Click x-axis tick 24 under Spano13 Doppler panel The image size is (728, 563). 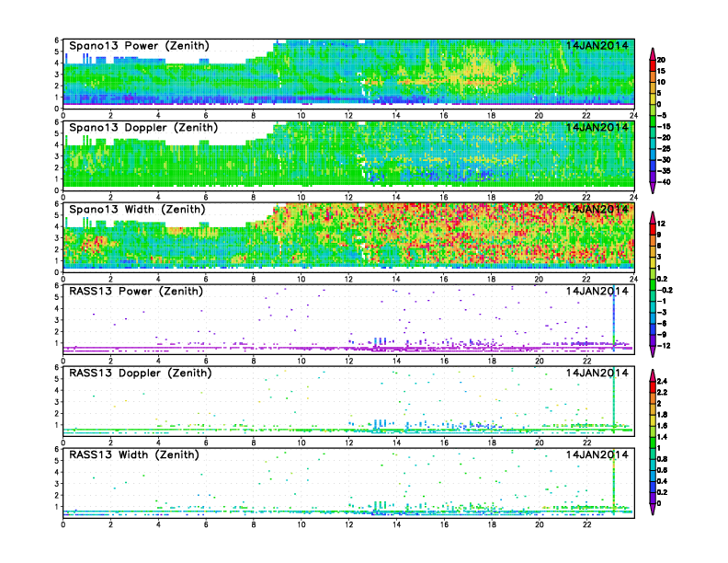633,198
